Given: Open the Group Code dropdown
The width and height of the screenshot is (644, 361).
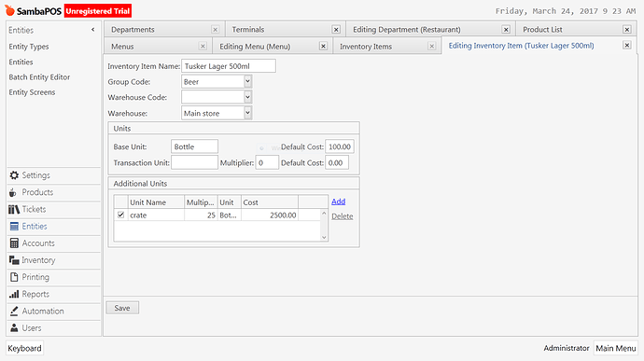Looking at the screenshot, I should [x=247, y=81].
